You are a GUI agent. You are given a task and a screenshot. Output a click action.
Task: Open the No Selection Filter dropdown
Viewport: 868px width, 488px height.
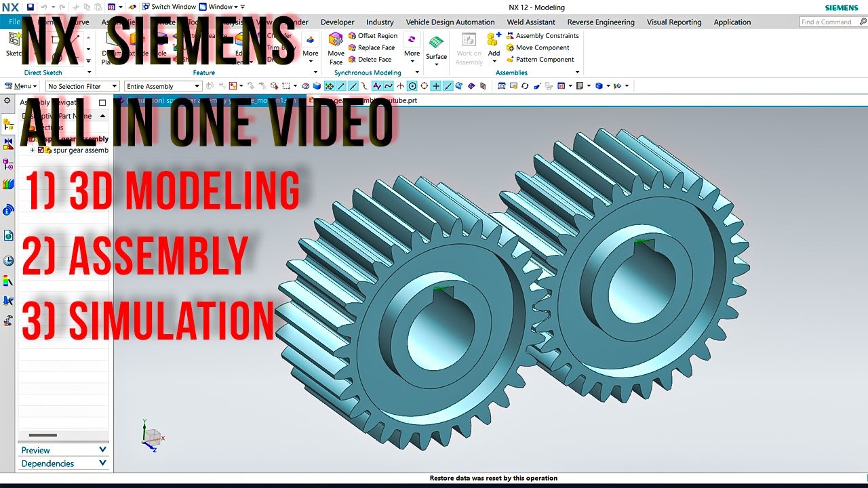82,86
